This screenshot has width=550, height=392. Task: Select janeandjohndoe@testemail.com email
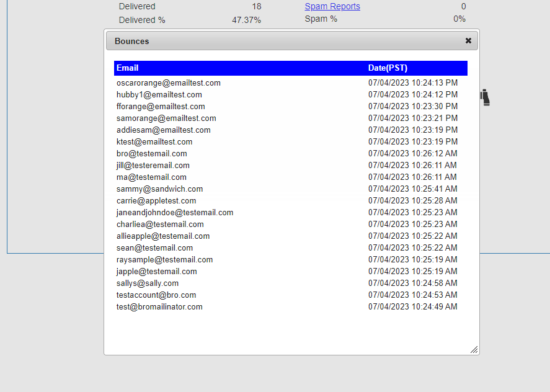click(175, 213)
